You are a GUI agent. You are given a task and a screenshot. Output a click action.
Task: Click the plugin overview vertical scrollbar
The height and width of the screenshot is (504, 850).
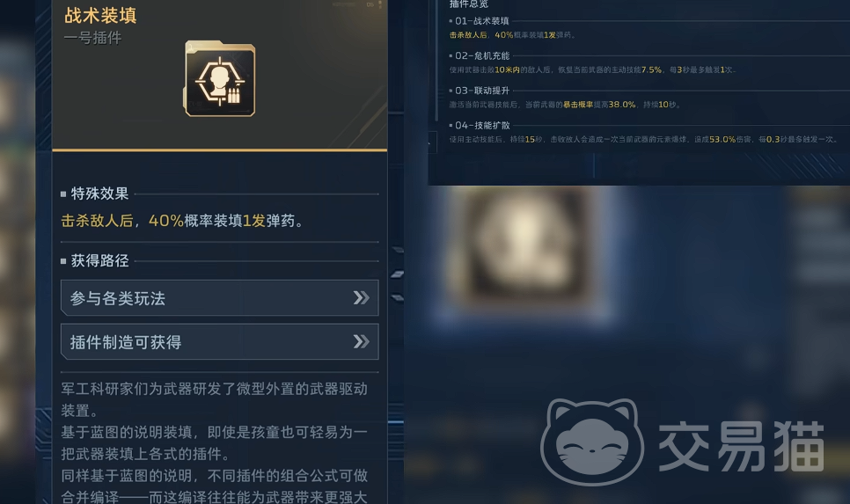click(x=436, y=61)
